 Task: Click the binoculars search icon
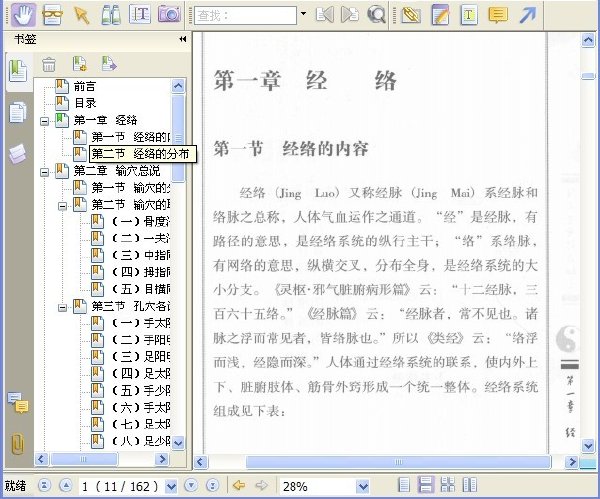[111, 15]
